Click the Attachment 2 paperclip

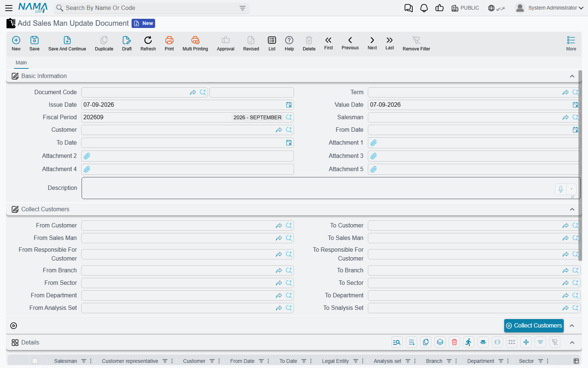(x=87, y=156)
